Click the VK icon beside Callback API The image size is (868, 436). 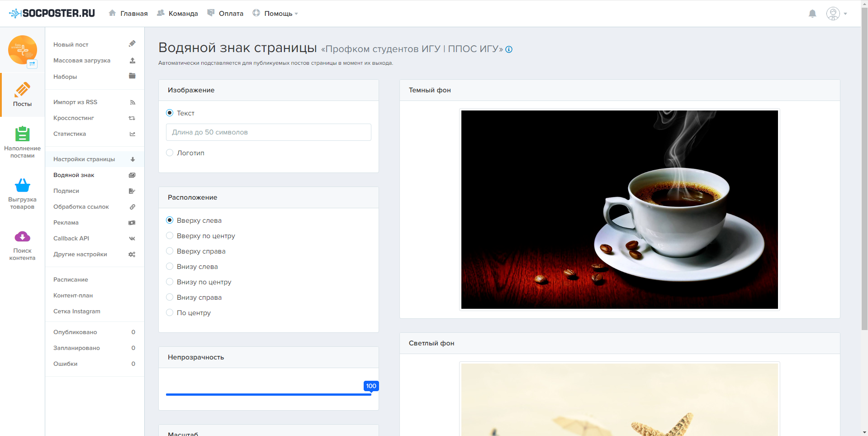[132, 239]
